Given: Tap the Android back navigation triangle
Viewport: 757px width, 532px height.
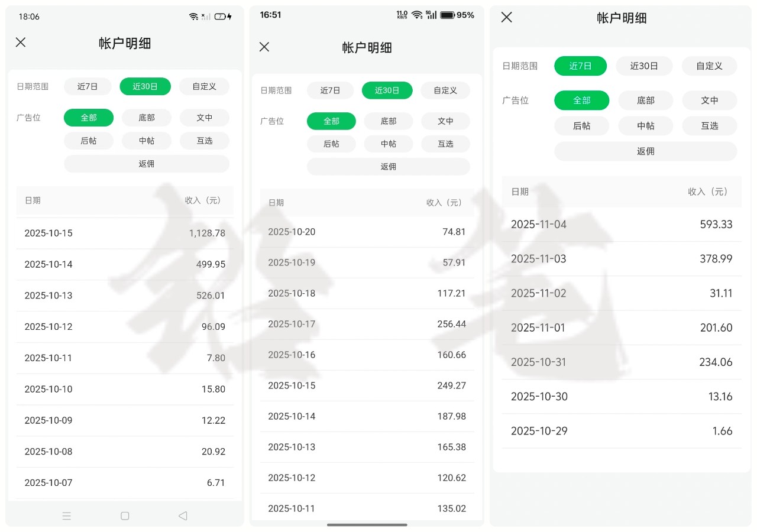Looking at the screenshot, I should [x=183, y=515].
